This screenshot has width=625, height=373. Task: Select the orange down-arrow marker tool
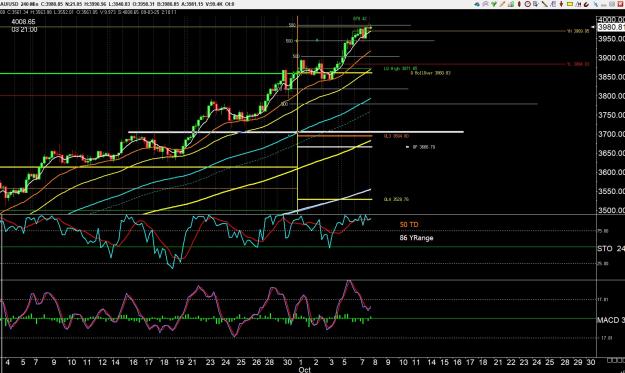pyautogui.click(x=561, y=4)
